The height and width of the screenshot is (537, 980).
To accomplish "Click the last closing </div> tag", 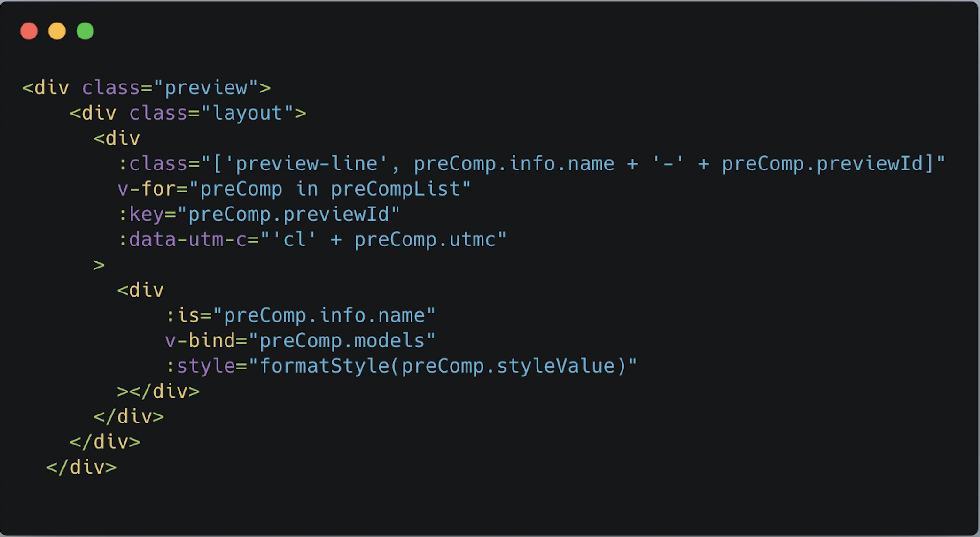I will (x=81, y=468).
